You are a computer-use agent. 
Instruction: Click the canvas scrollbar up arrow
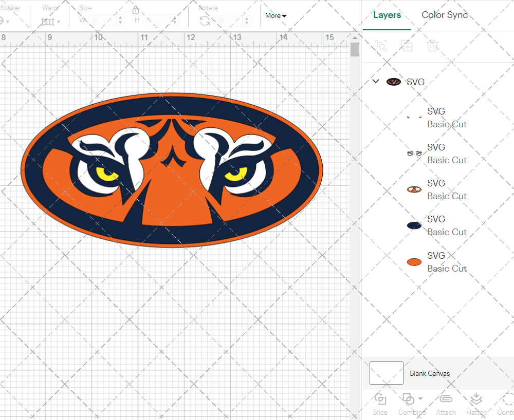pos(355,37)
